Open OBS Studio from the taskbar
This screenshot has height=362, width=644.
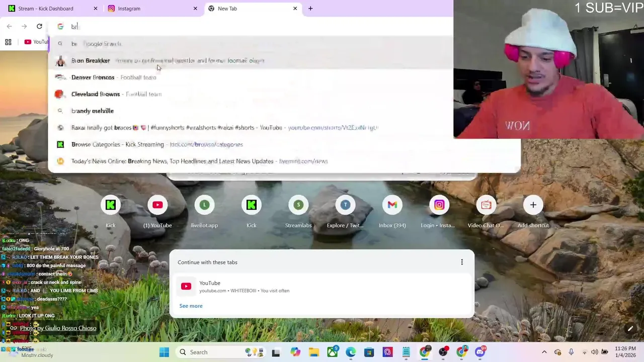click(x=443, y=352)
